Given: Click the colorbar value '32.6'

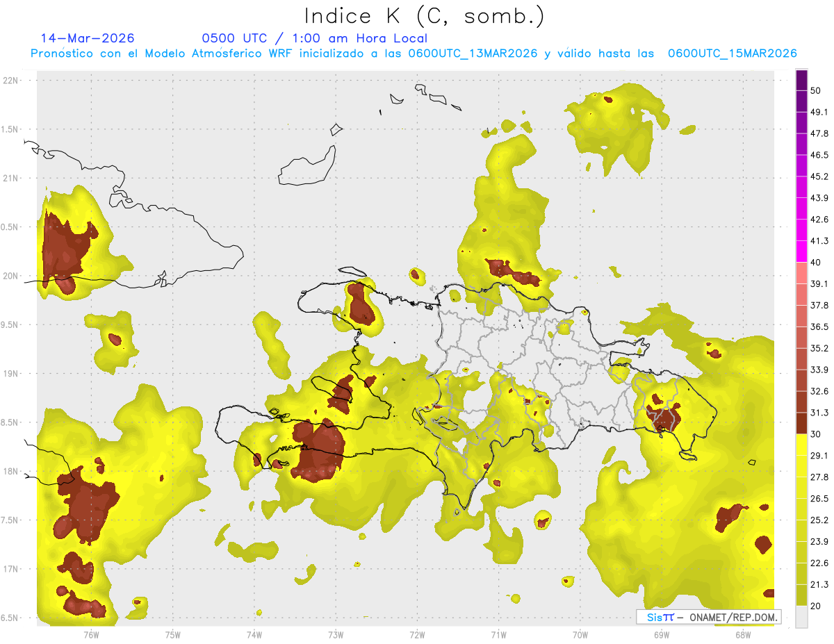Looking at the screenshot, I should [819, 391].
